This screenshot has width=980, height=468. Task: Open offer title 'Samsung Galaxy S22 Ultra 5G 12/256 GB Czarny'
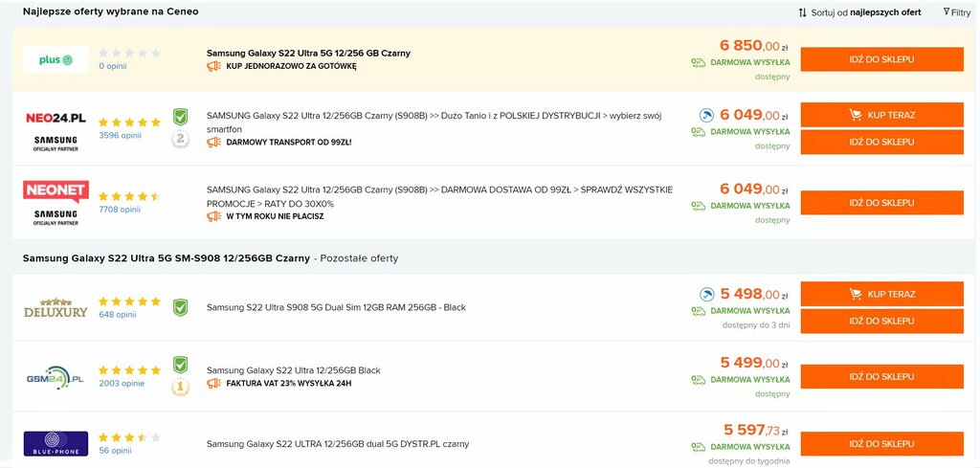click(x=309, y=53)
